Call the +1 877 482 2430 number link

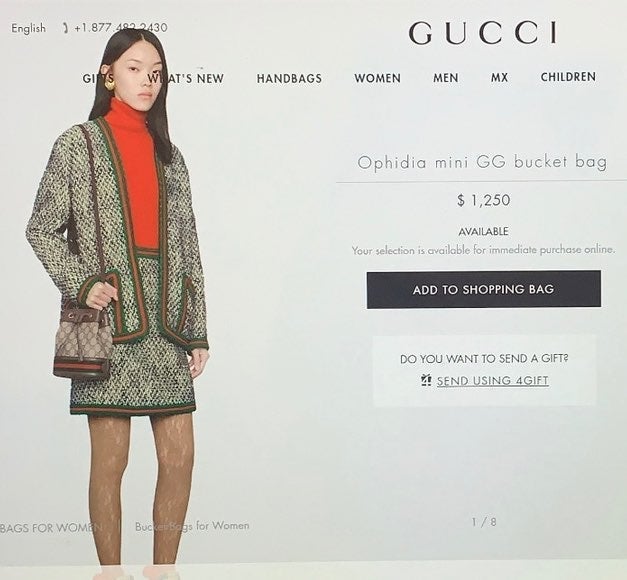(121, 28)
